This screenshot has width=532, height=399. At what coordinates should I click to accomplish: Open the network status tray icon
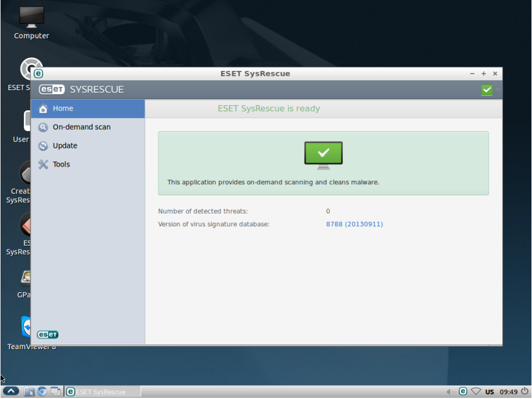[476, 392]
